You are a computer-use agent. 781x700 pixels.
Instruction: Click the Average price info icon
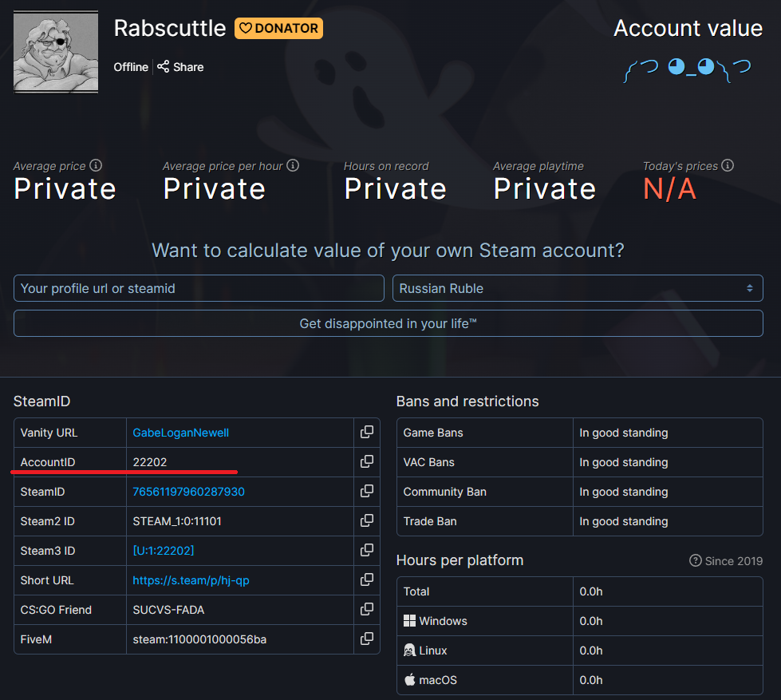[96, 165]
